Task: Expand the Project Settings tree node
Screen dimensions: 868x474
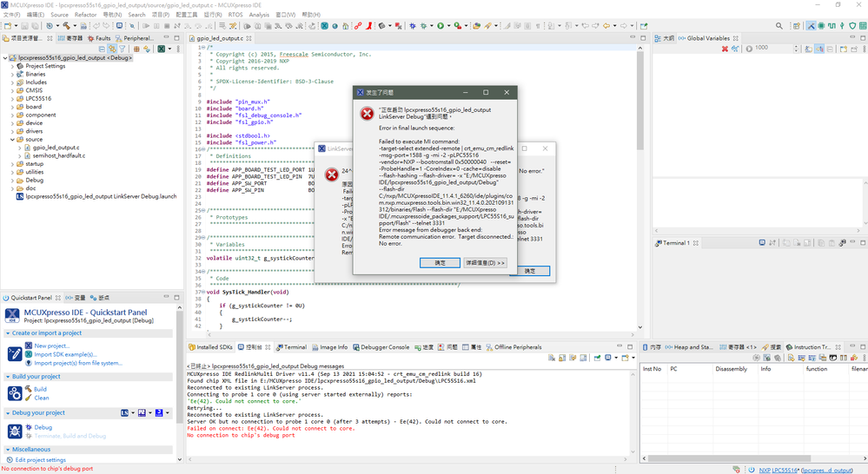Action: (13, 66)
